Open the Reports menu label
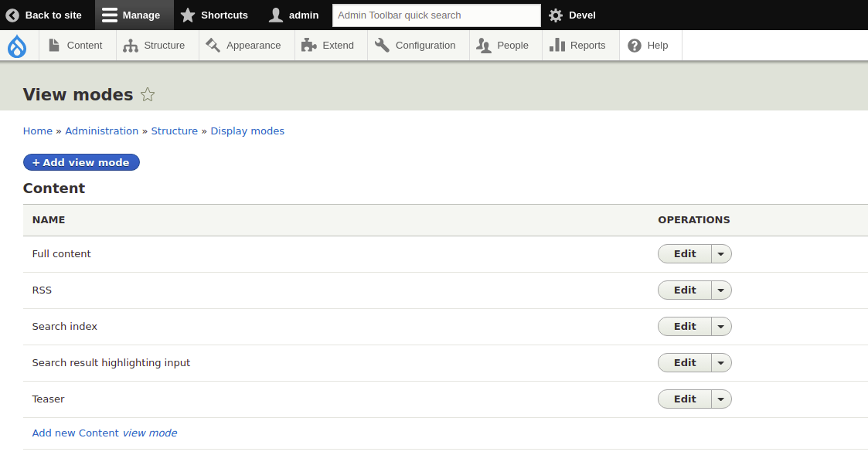Viewport: 868px width, 455px height. point(588,46)
